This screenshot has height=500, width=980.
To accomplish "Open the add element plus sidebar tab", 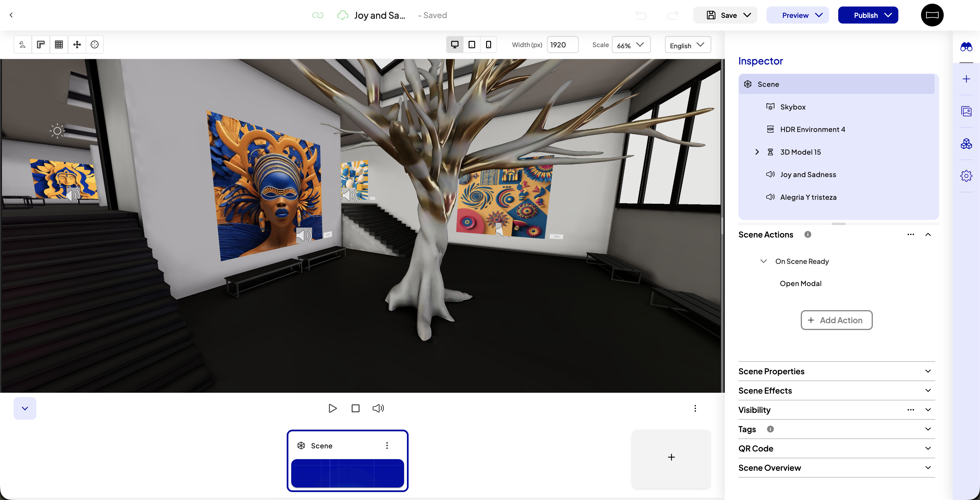I will (x=966, y=79).
